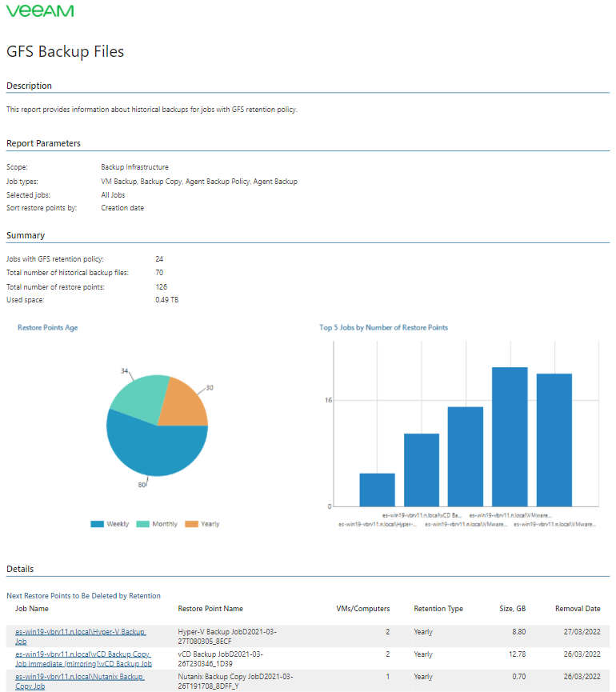This screenshot has width=616, height=692.
Task: Click the value 70 for historical backup files
Action: 159,273
